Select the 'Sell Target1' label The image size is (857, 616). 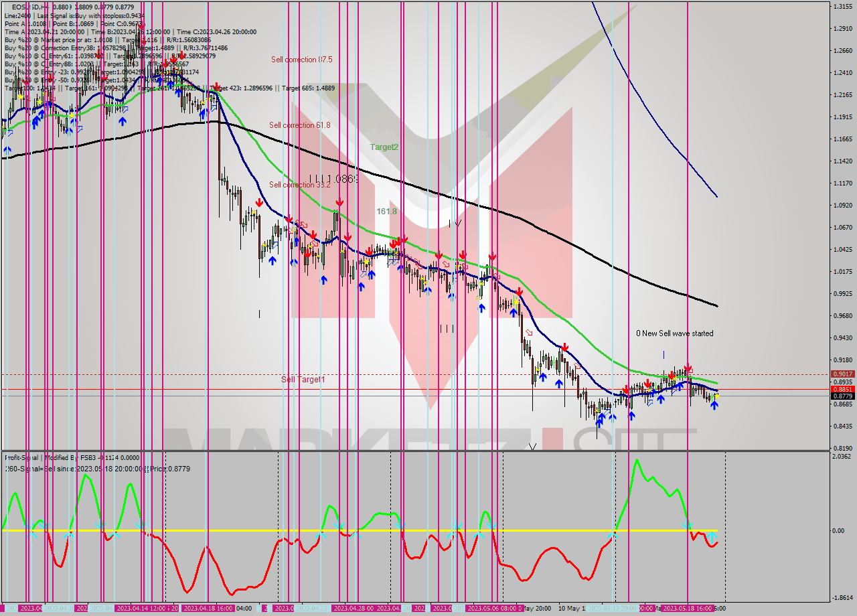(x=303, y=380)
